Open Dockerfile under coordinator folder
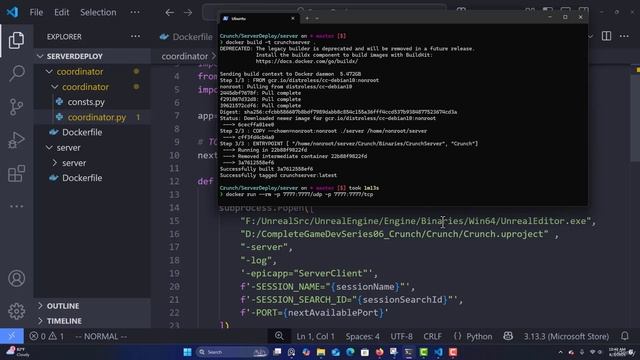Screen dimensions: 640x360 tap(82, 133)
